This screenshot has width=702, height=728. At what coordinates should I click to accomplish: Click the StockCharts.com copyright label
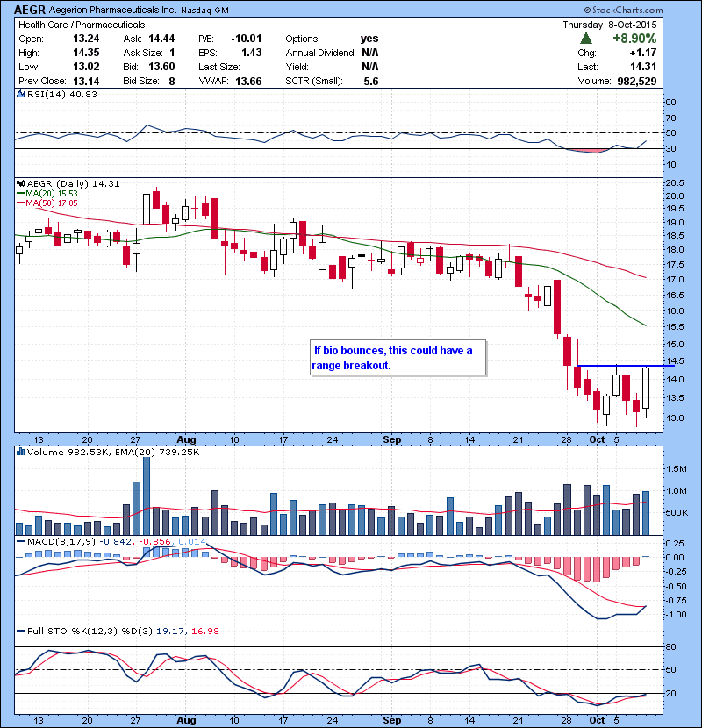624,10
